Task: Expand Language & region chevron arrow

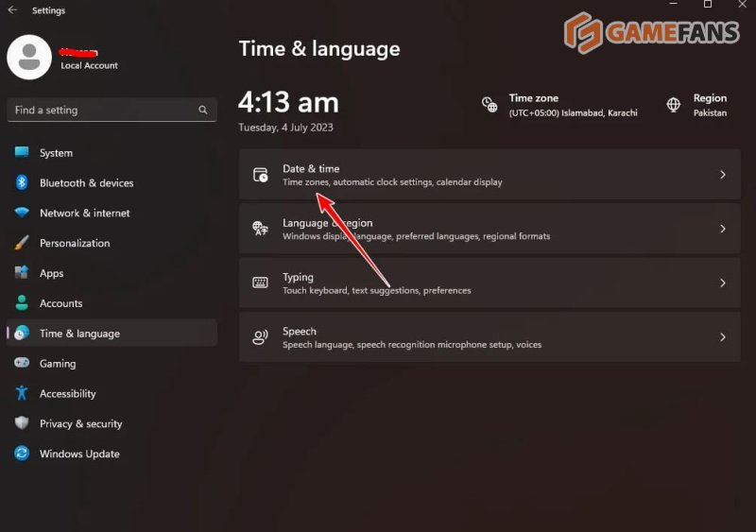Action: (722, 229)
